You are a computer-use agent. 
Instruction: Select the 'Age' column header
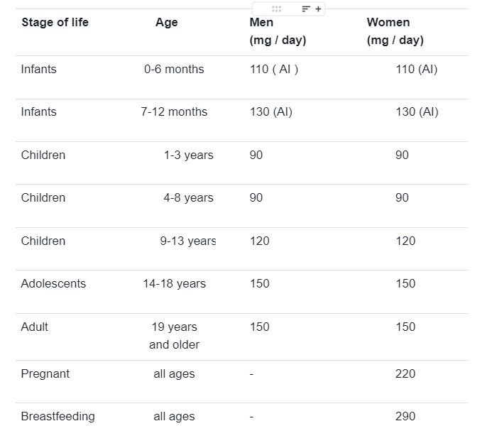pos(167,23)
